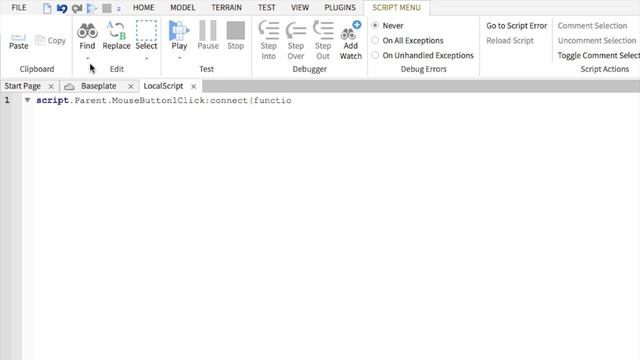640x360 pixels.
Task: Click Comment Selection
Action: point(592,25)
